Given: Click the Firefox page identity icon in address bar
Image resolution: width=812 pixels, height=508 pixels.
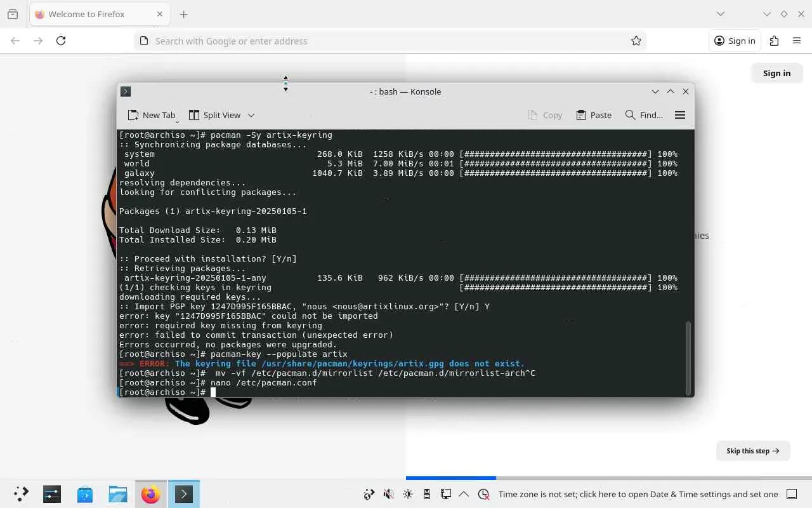Looking at the screenshot, I should (x=144, y=41).
